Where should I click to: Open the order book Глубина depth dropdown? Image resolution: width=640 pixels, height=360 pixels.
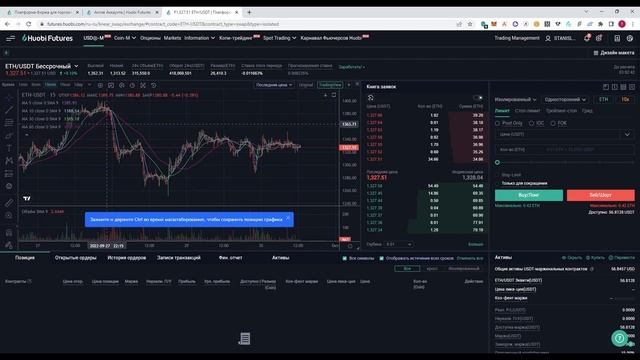pyautogui.click(x=398, y=244)
